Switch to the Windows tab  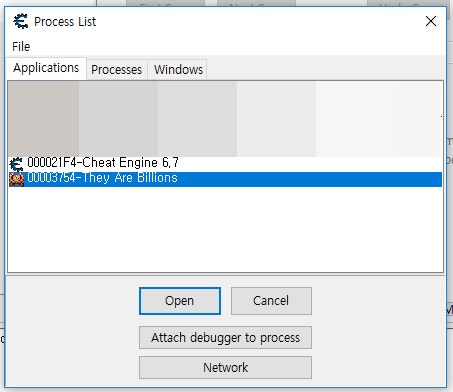coord(178,70)
